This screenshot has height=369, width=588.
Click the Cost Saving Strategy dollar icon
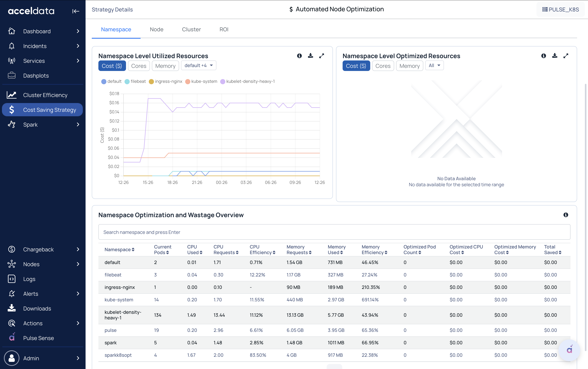11,110
